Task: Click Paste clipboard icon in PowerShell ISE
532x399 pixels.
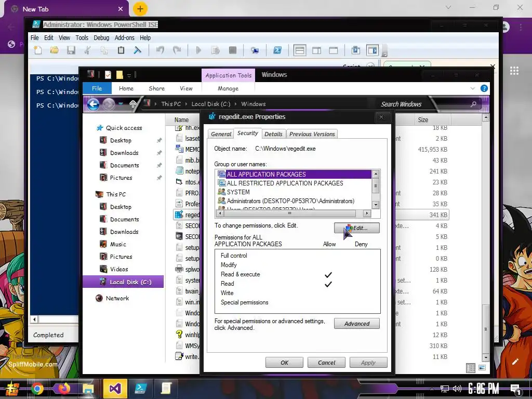Action: 121,50
